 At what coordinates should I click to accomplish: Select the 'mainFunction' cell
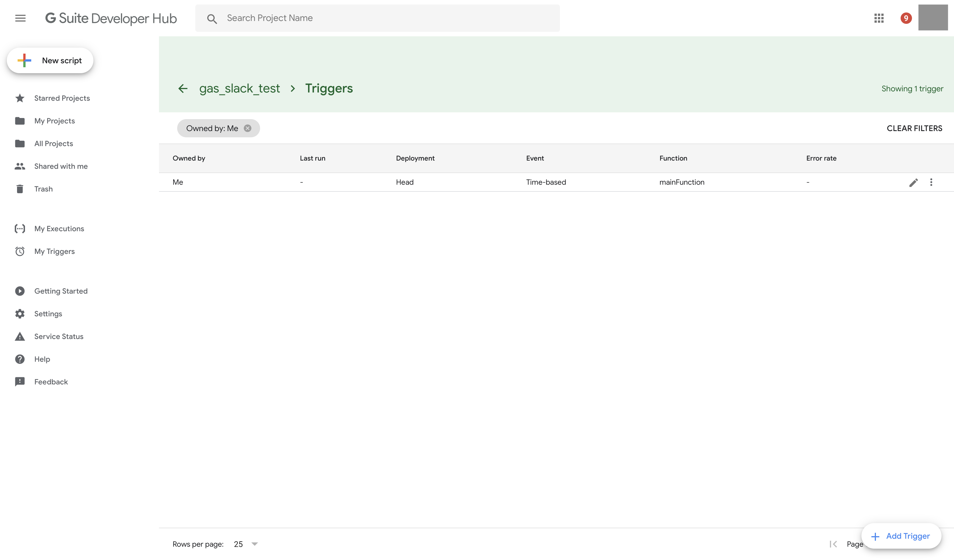(682, 182)
